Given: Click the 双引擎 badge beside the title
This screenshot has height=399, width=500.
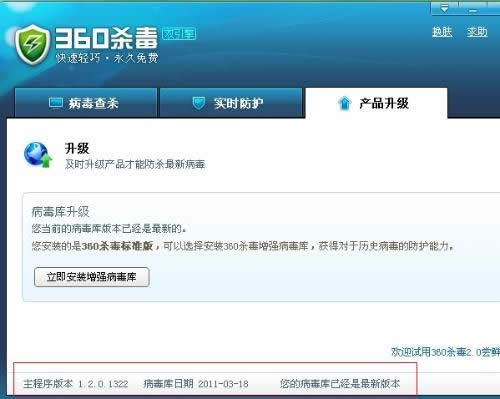Looking at the screenshot, I should (179, 34).
